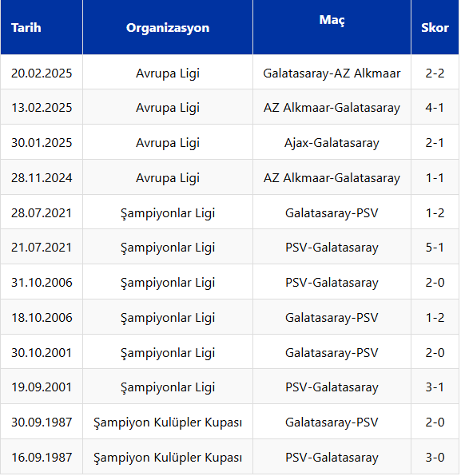Screen dimensions: 461x476
Task: Select the date 28.11.2024 cell
Action: click(x=42, y=177)
